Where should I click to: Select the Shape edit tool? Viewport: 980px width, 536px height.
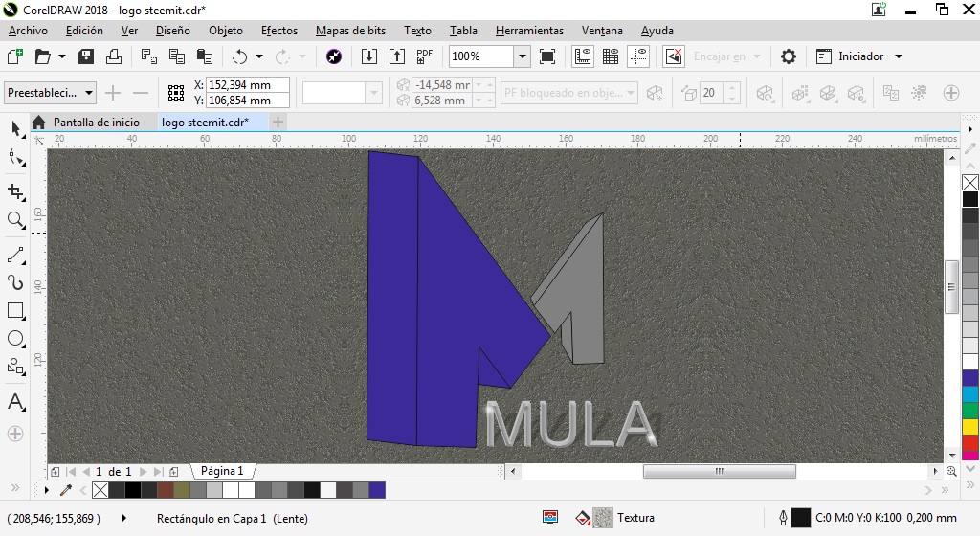(15, 158)
